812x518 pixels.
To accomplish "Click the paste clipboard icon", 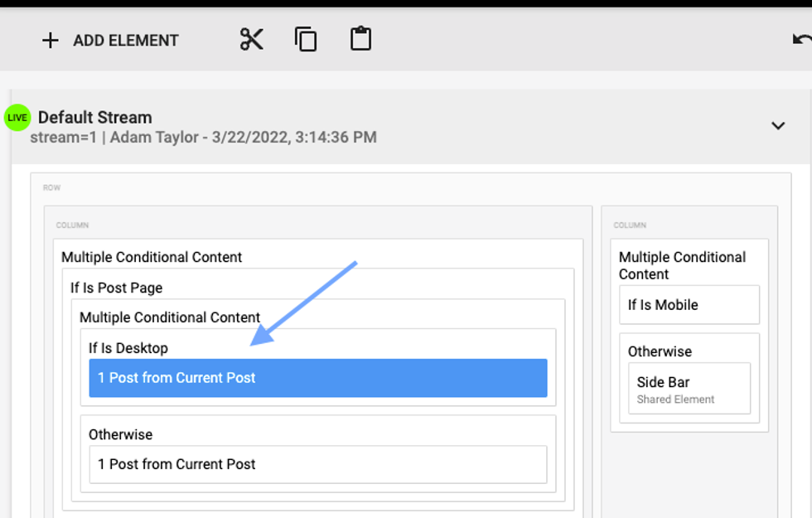I will pos(360,39).
